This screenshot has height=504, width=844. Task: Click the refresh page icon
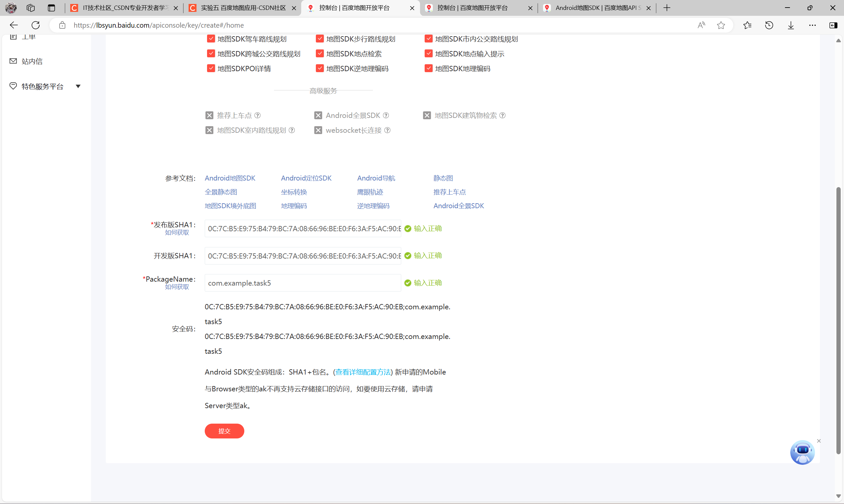(x=36, y=25)
